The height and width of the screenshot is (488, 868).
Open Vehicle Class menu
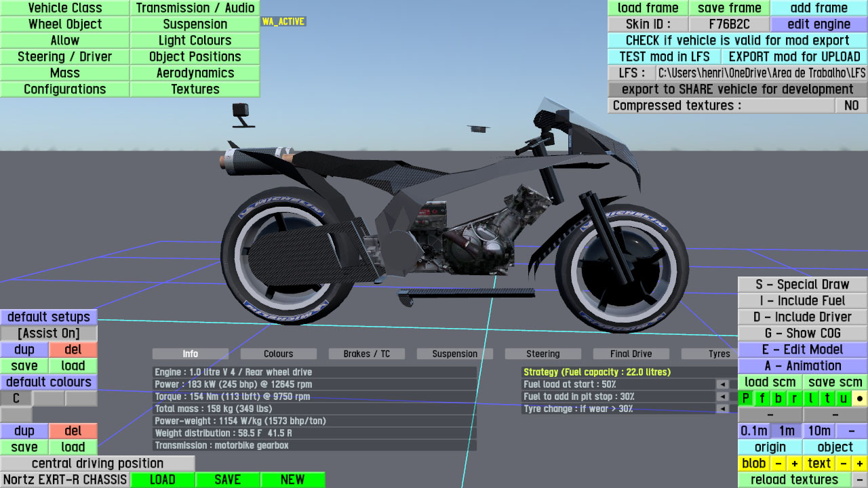pos(65,8)
